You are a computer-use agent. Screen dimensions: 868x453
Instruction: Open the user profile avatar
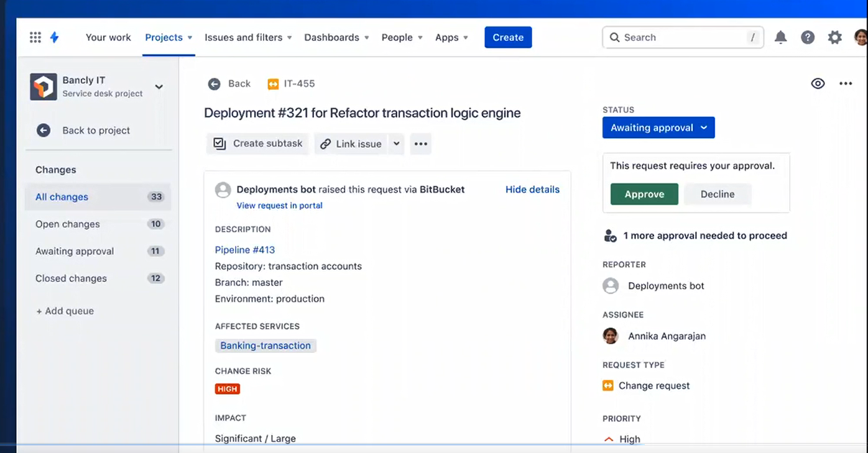(861, 37)
